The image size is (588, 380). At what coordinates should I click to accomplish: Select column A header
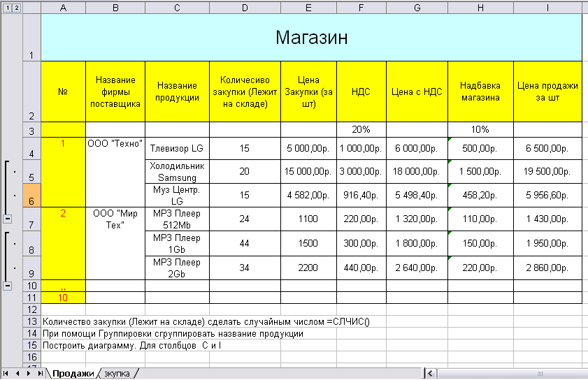point(64,8)
